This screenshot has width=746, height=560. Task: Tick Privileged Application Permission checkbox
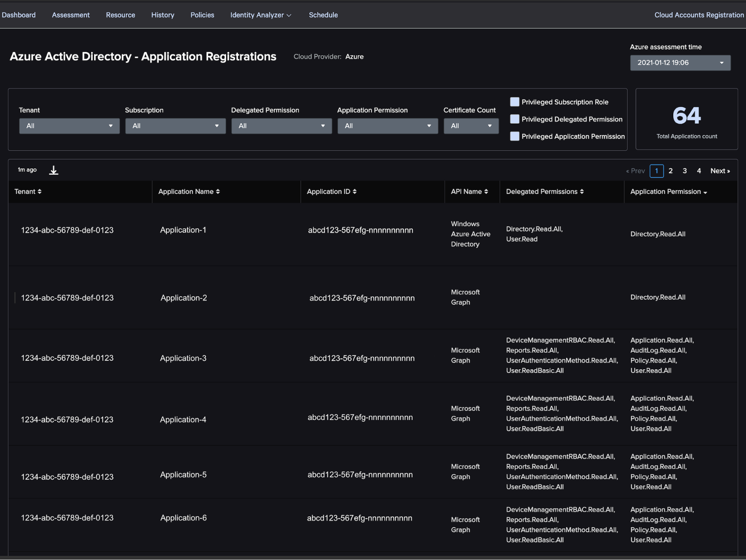(x=515, y=136)
